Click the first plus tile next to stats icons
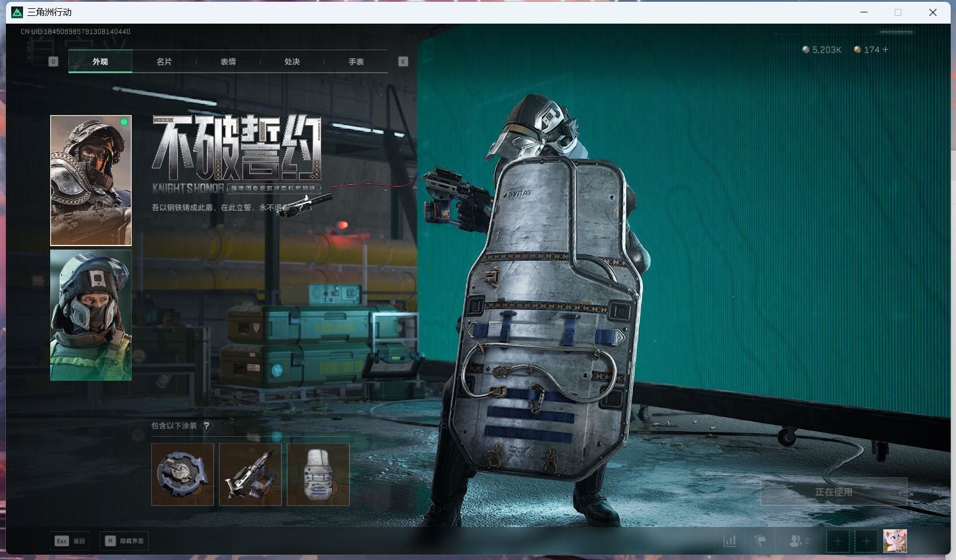Viewport: 956px width, 560px height. point(838,541)
